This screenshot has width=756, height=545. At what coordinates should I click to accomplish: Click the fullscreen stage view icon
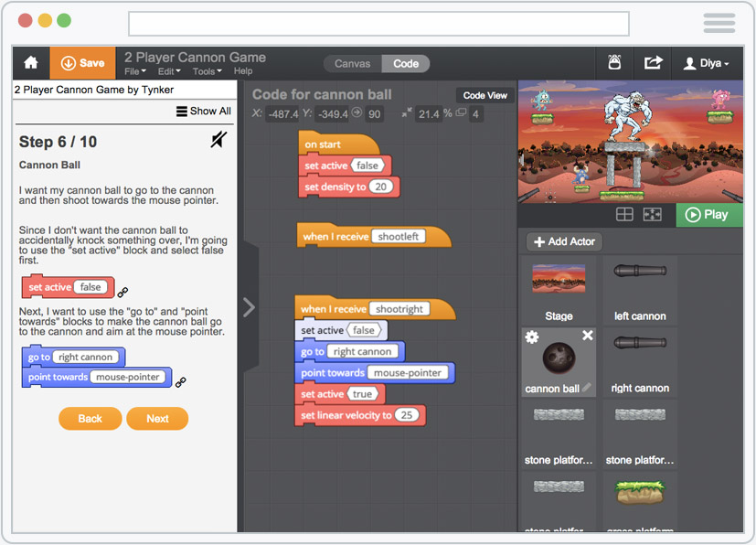(652, 215)
